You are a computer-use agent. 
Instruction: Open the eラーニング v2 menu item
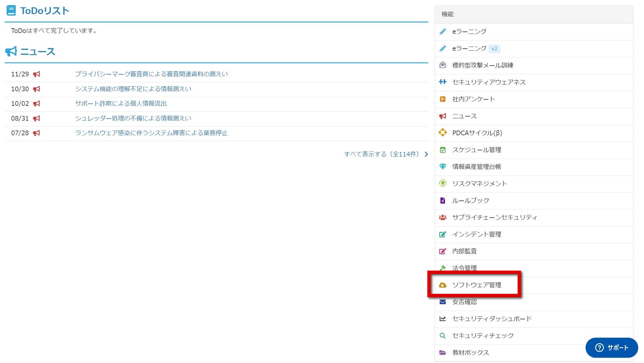(534, 49)
